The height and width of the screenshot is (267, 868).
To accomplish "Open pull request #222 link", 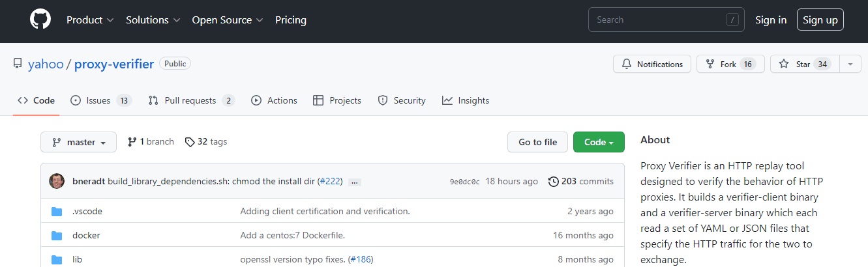I will coord(330,181).
